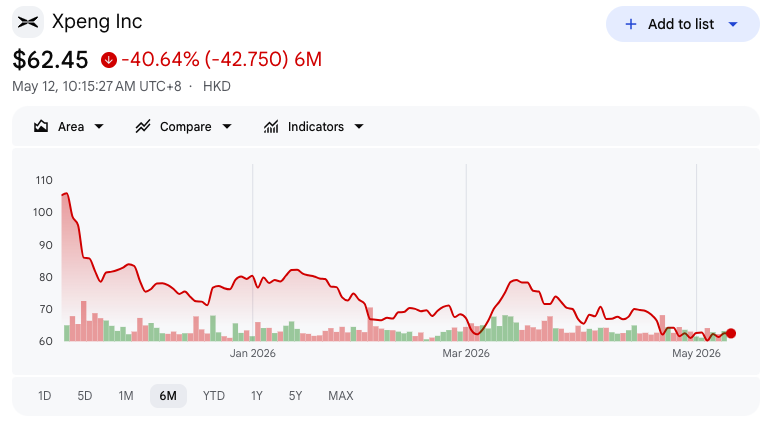Open the Add to list dropdown caret
This screenshot has height=423, width=769.
pos(733,24)
